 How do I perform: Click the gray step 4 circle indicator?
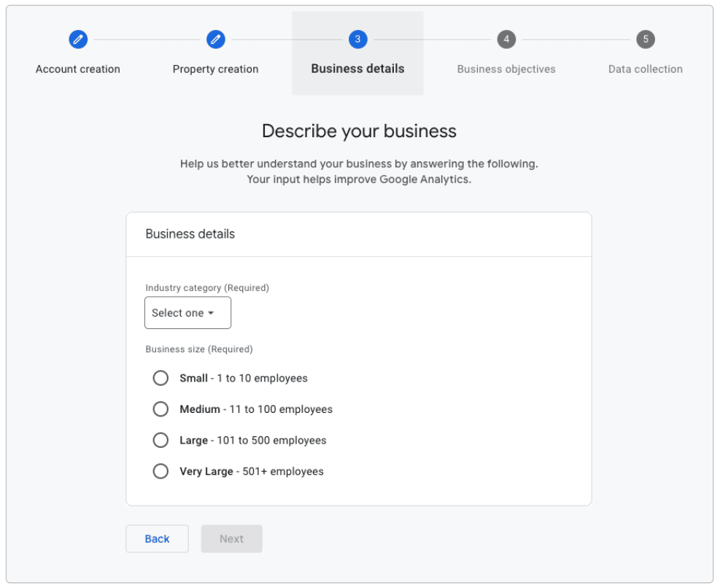pyautogui.click(x=506, y=39)
